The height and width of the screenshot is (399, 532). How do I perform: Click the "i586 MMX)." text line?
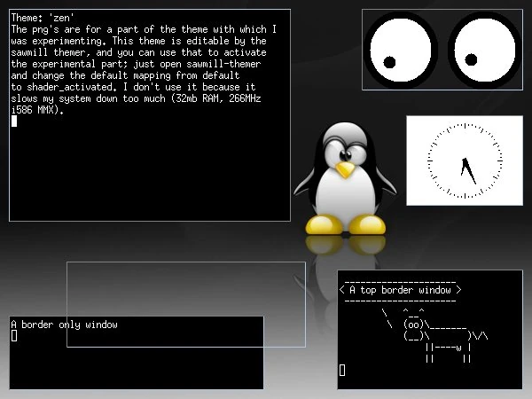(x=37, y=110)
